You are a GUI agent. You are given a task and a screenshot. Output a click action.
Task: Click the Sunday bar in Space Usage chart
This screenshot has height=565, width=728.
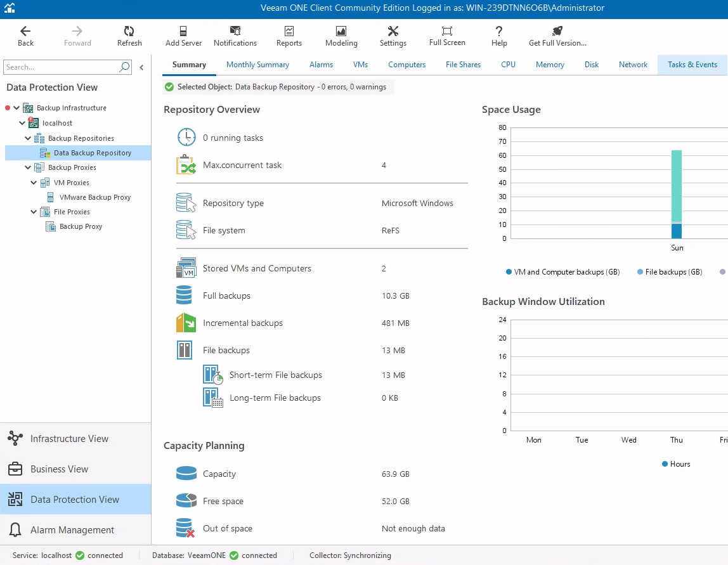[x=677, y=194]
